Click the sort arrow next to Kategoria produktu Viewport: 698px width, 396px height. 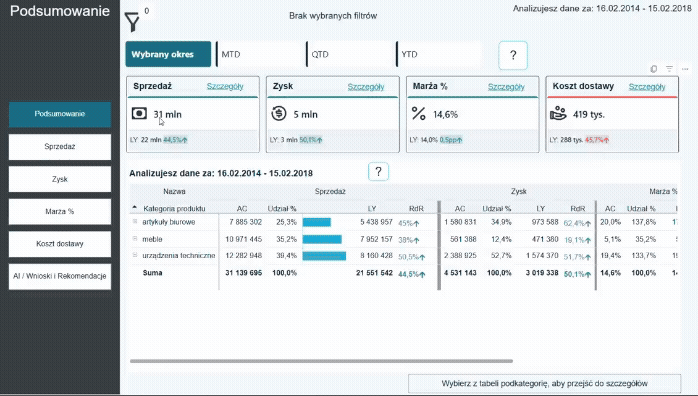(134, 207)
